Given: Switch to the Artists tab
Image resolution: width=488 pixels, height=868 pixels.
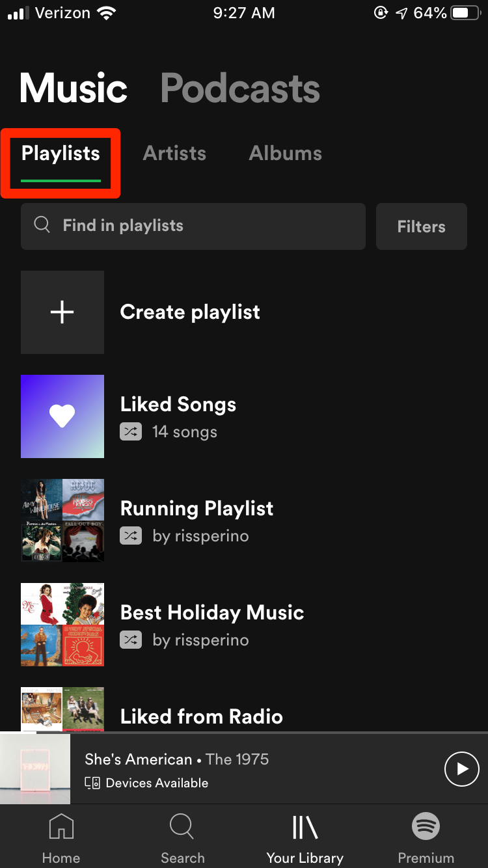Looking at the screenshot, I should pyautogui.click(x=174, y=154).
